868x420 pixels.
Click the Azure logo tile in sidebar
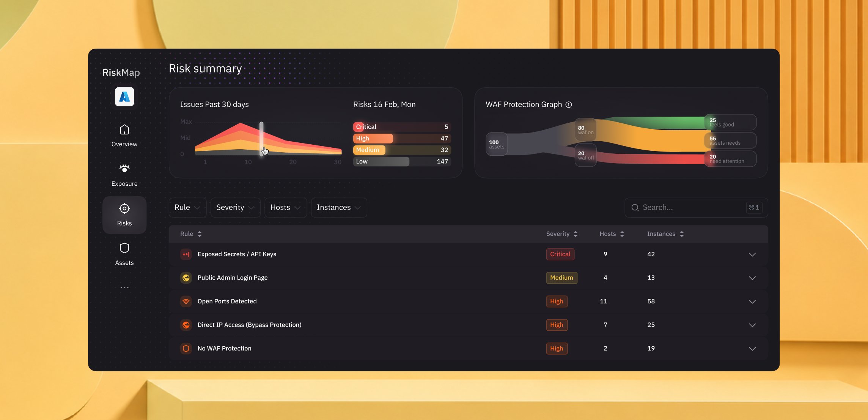(x=124, y=97)
